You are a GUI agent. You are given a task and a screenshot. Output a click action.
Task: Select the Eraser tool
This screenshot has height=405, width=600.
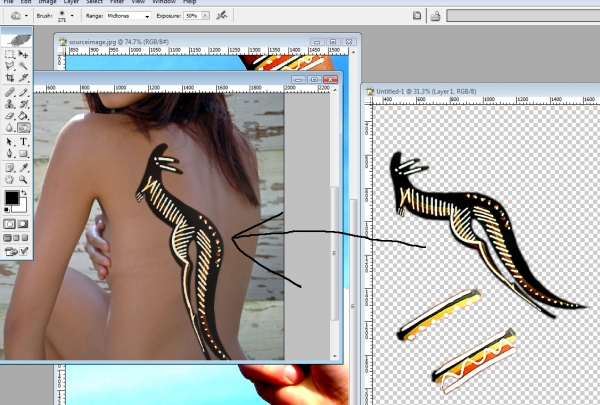pyautogui.click(x=10, y=116)
